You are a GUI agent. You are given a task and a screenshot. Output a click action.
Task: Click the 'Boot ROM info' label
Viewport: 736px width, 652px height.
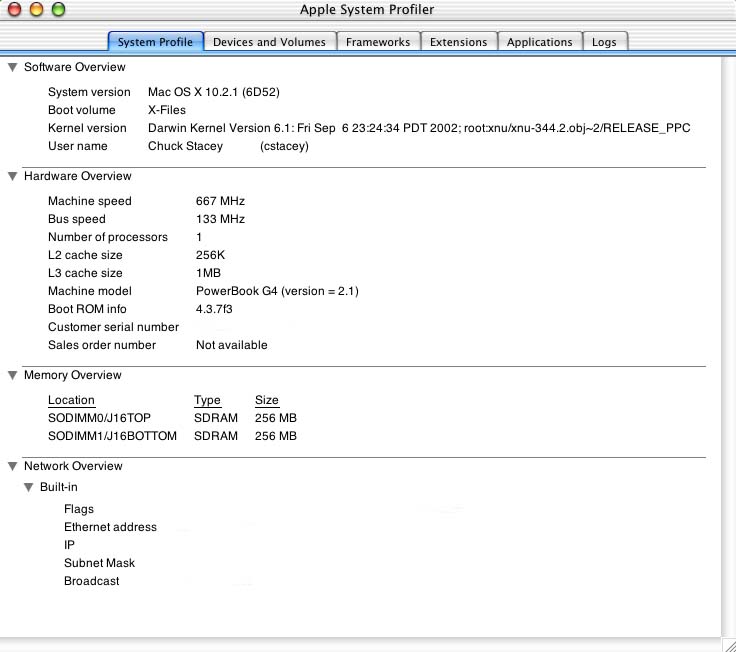pos(87,309)
